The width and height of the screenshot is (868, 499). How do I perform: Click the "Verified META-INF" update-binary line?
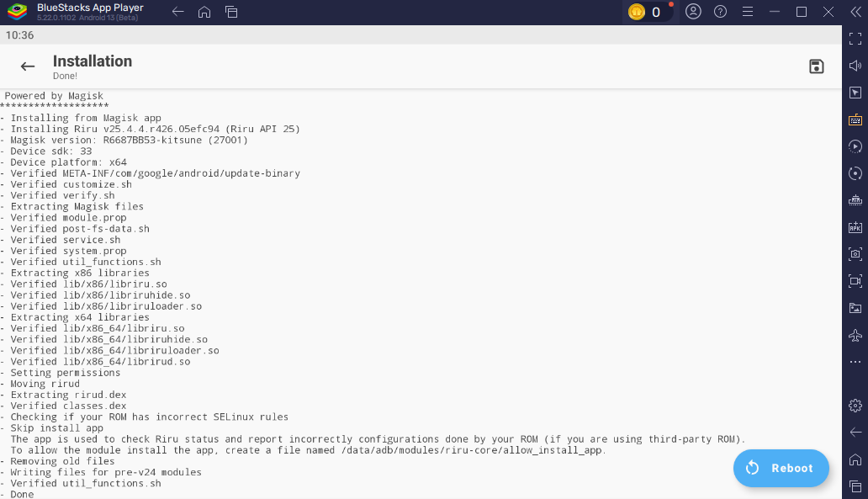coord(150,173)
